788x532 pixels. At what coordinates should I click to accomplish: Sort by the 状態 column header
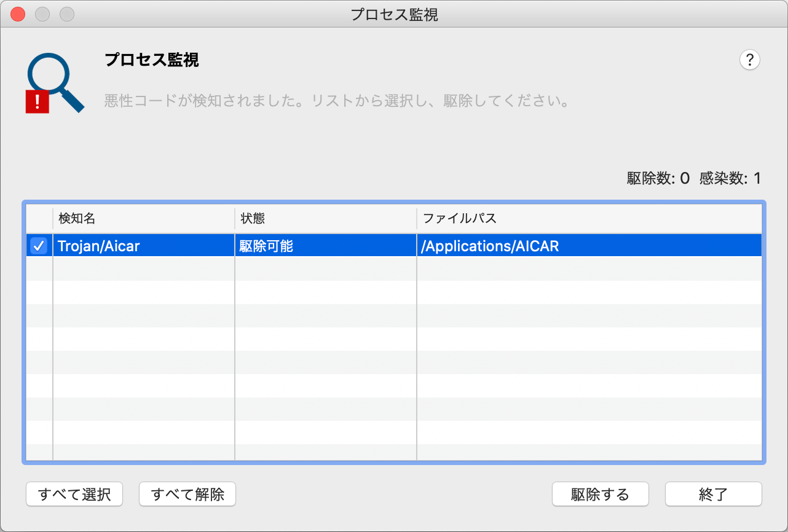pyautogui.click(x=326, y=218)
